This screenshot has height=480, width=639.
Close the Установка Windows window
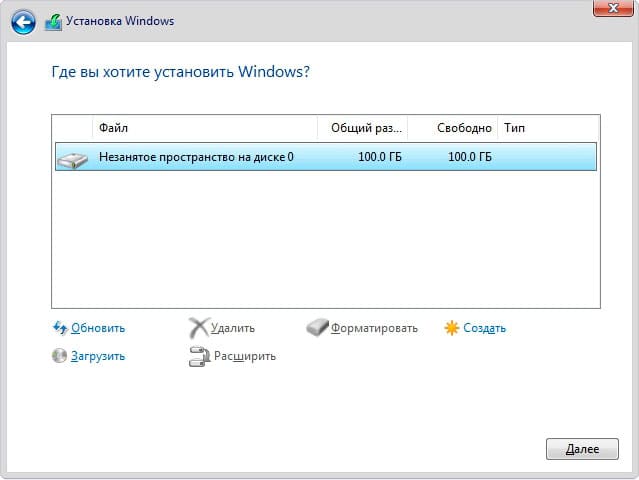pyautogui.click(x=609, y=8)
